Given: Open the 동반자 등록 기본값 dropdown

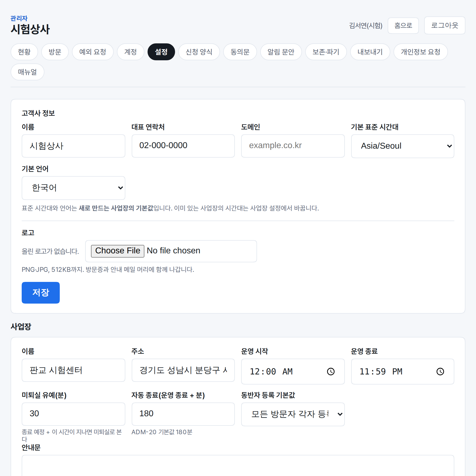Looking at the screenshot, I should (x=293, y=414).
